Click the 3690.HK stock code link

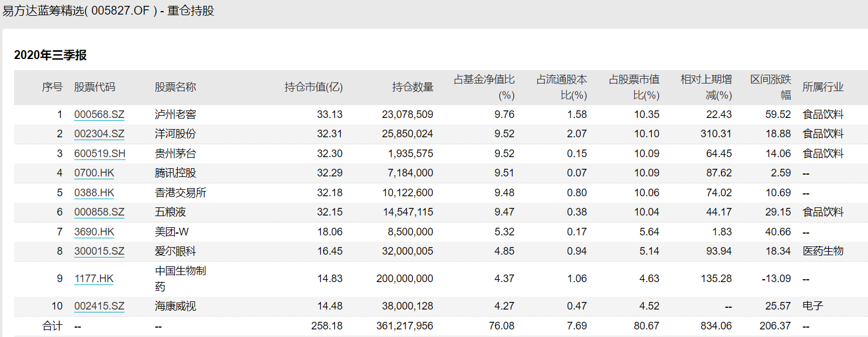pos(94,232)
